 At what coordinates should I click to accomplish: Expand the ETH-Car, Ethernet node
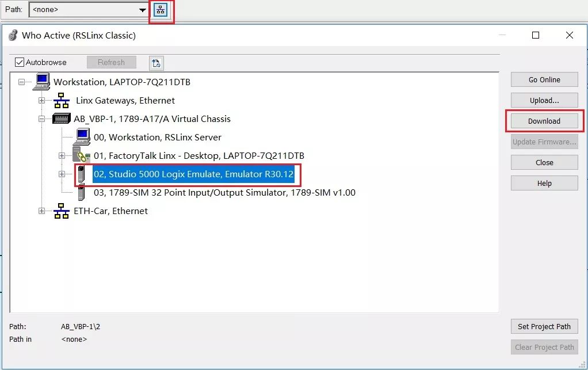[41, 211]
